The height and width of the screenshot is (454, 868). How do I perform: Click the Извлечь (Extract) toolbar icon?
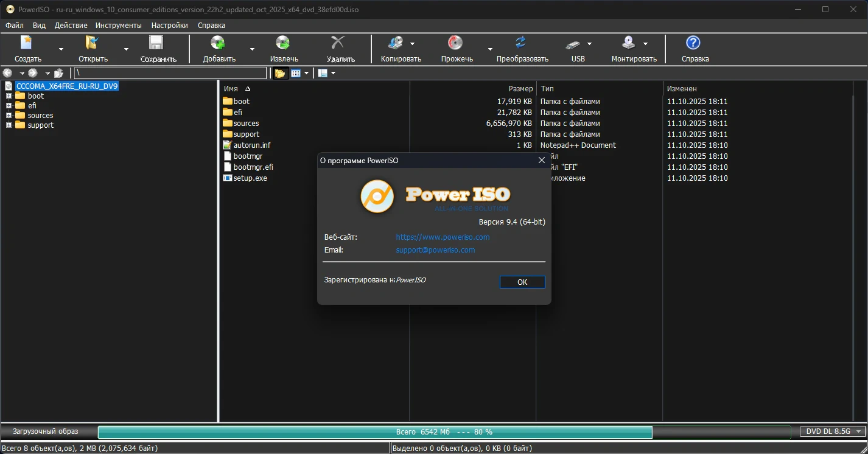click(283, 43)
